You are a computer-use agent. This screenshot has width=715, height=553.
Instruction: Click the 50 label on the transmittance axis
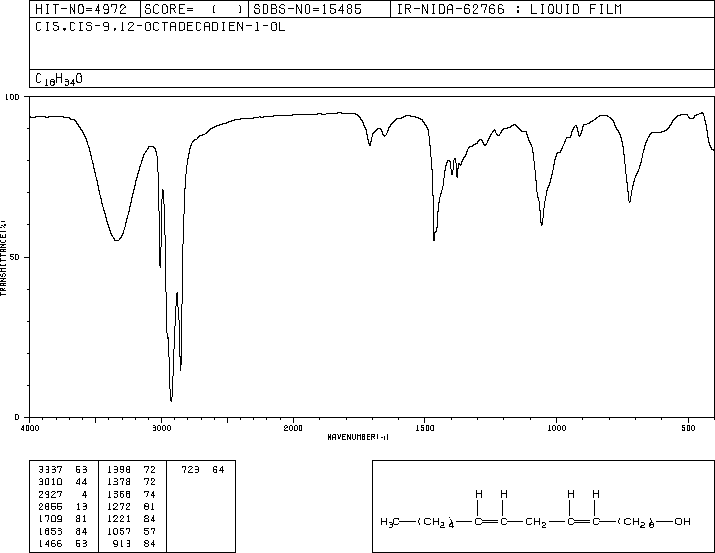coord(15,257)
